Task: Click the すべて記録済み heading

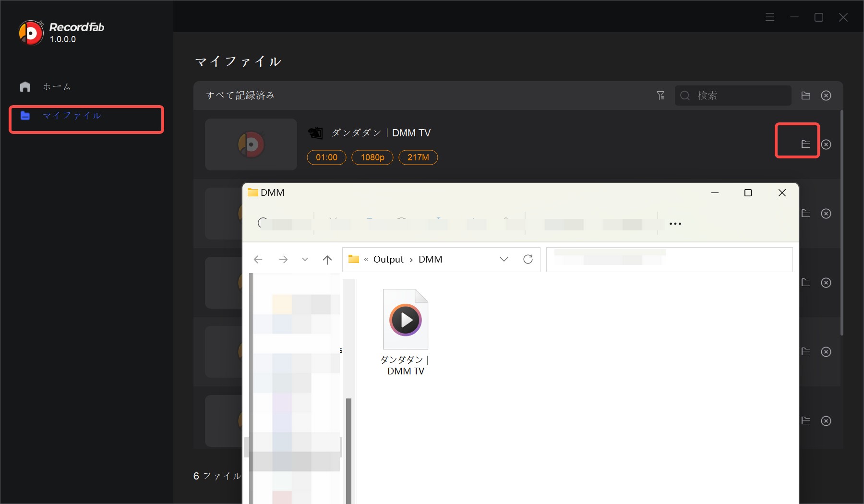Action: pyautogui.click(x=240, y=96)
